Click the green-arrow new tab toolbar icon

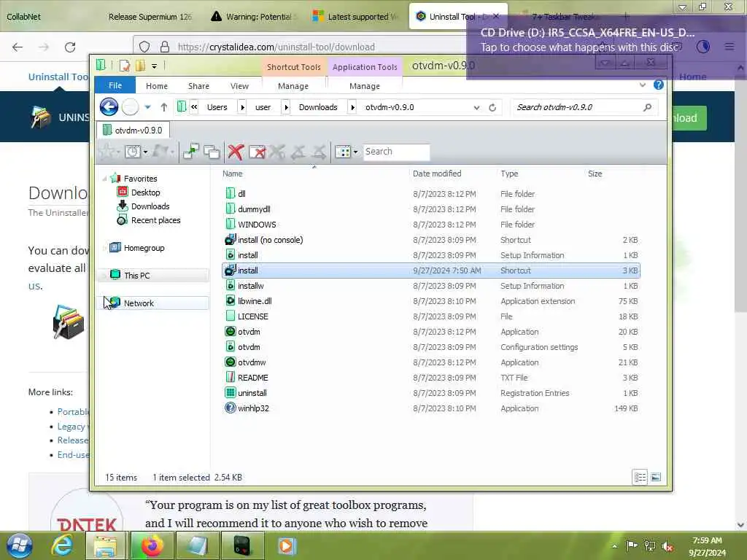[x=191, y=152]
